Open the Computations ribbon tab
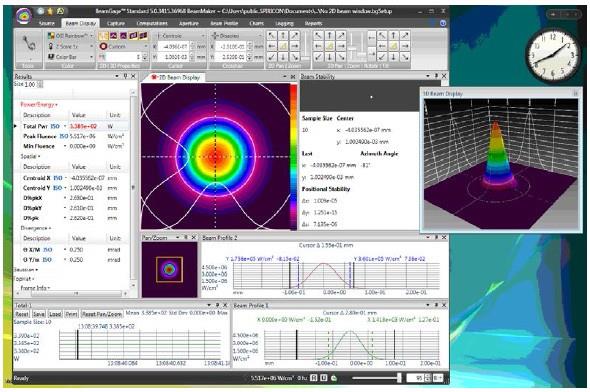The width and height of the screenshot is (590, 392). [152, 23]
